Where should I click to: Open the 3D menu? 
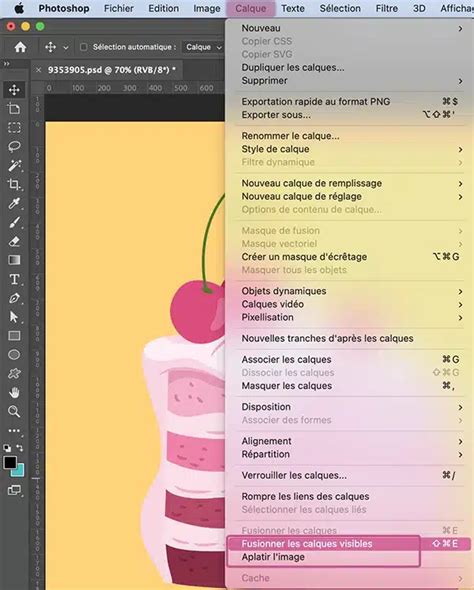click(x=419, y=8)
